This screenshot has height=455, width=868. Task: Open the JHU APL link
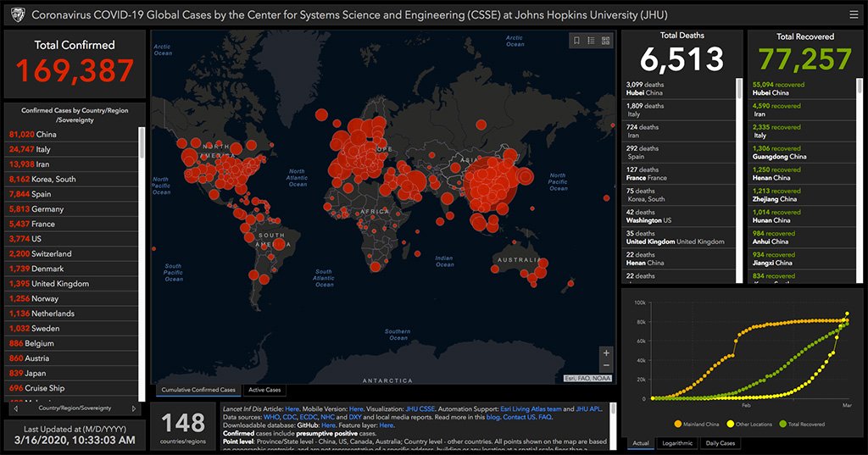click(588, 409)
